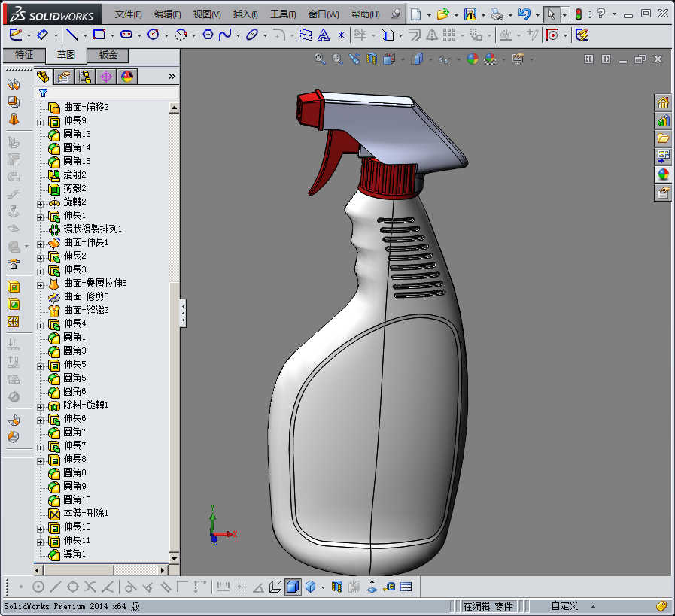675x616 pixels.
Task: Select the 曲面-縫織2 feature
Action: click(x=86, y=310)
